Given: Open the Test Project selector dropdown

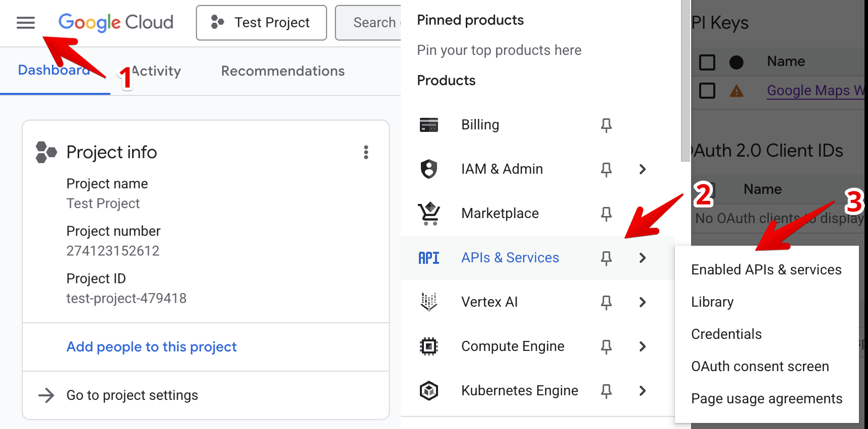Looking at the screenshot, I should pos(261,23).
